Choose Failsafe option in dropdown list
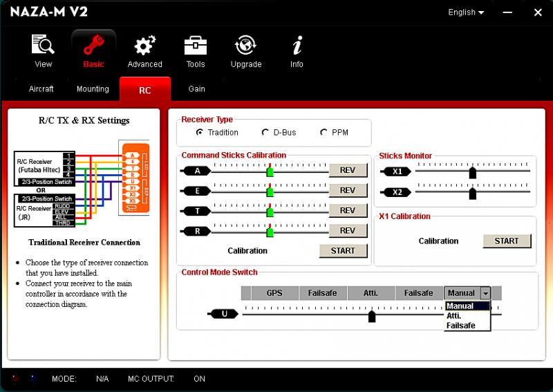This screenshot has height=392, width=553. 461,326
